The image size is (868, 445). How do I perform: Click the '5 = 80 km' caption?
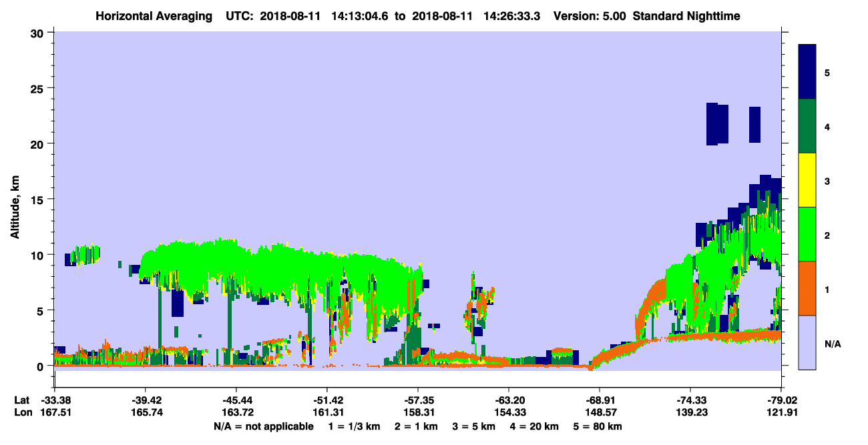598,426
